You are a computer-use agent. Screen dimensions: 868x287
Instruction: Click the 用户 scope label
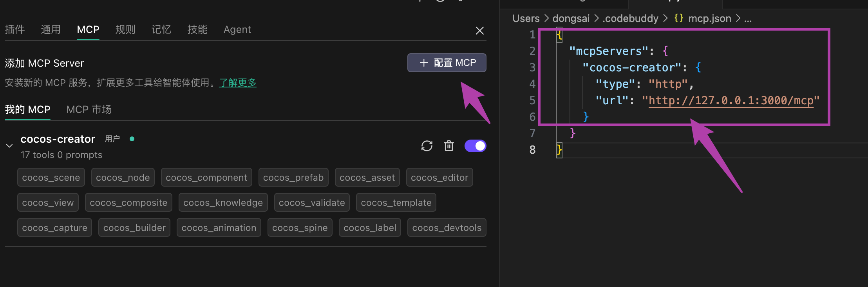(112, 139)
